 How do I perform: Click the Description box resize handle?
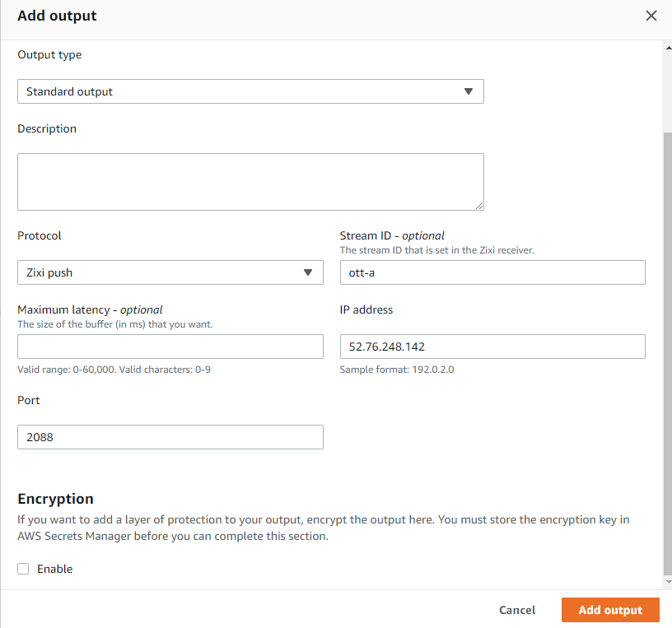point(478,205)
